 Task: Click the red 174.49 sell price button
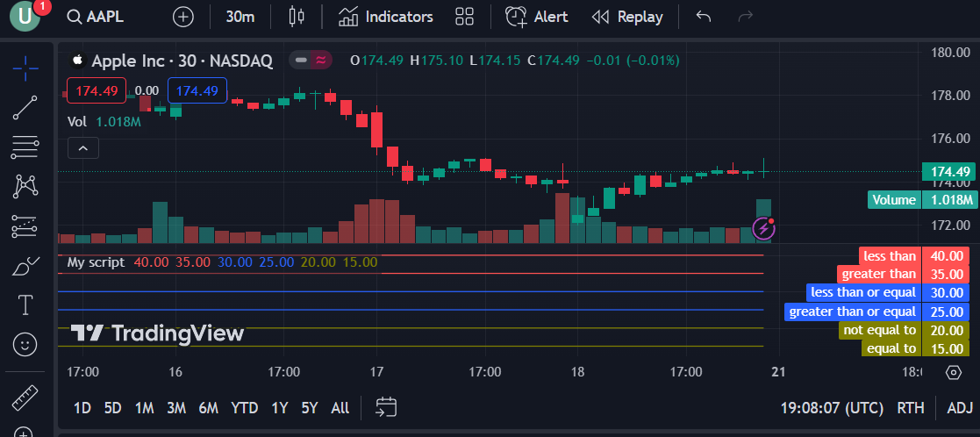(x=97, y=90)
